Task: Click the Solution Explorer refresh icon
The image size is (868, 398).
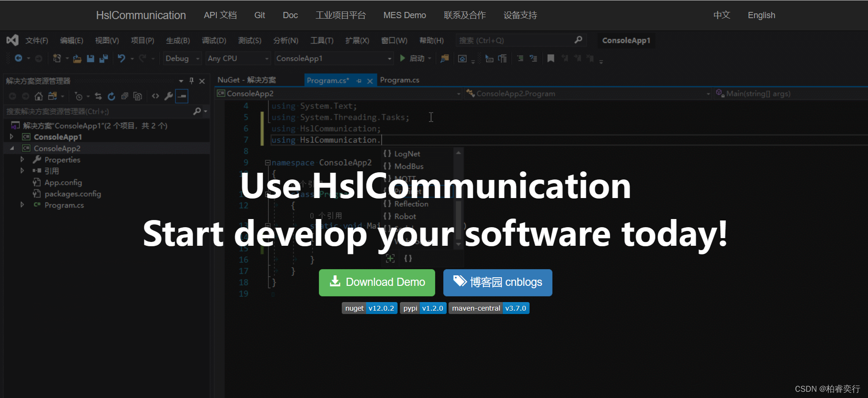Action: tap(112, 96)
